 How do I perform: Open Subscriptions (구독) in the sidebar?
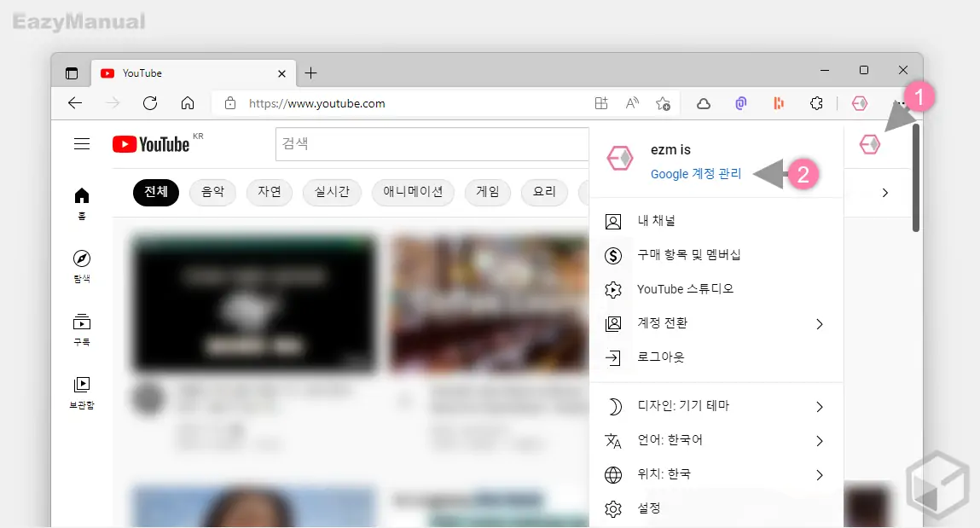click(x=82, y=329)
